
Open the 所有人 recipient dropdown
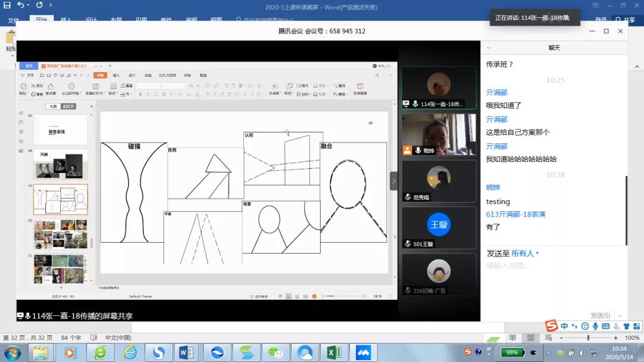point(525,253)
